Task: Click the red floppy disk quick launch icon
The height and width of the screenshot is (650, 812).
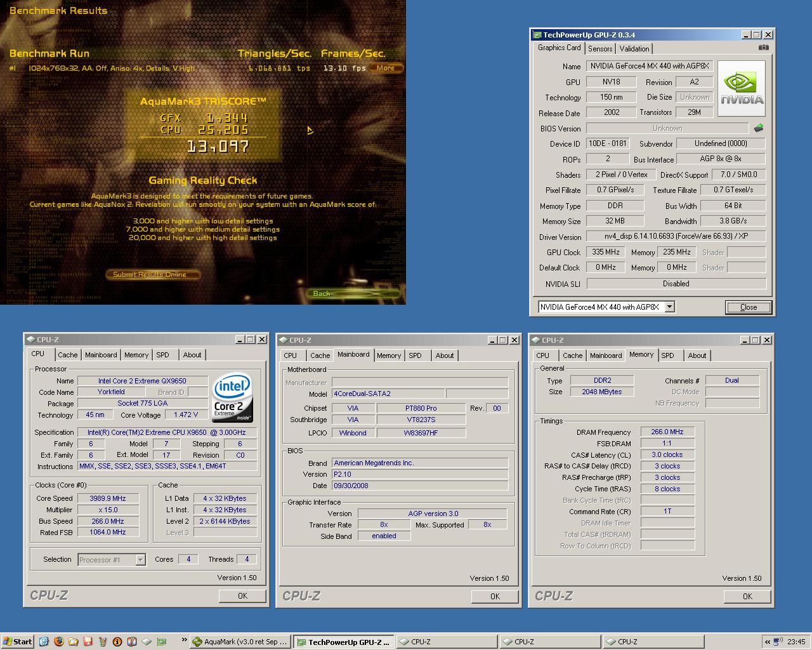Action: click(x=88, y=642)
